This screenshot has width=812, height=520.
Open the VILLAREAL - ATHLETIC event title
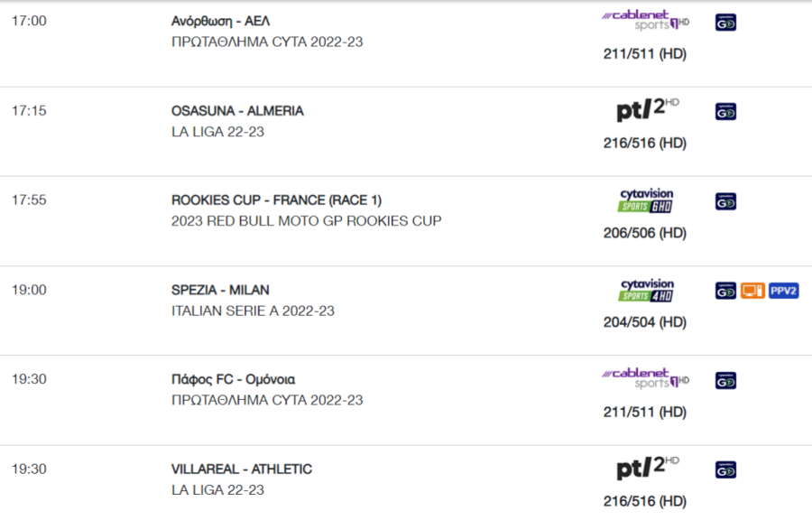click(x=241, y=469)
